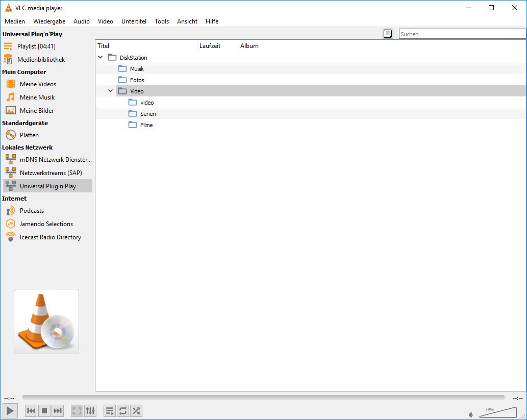Viewport: 527px width, 420px height.
Task: Select Meine Videos entry
Action: tap(47, 84)
